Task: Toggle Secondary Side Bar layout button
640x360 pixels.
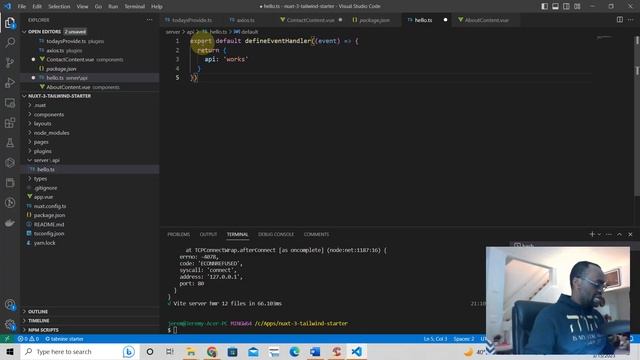Action: 567,6
